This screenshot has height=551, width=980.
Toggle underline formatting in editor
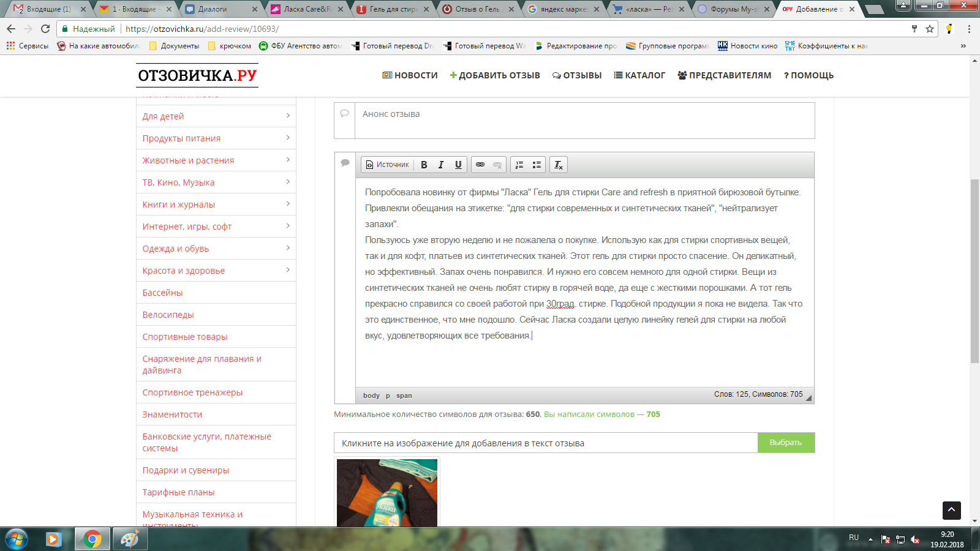pos(458,165)
